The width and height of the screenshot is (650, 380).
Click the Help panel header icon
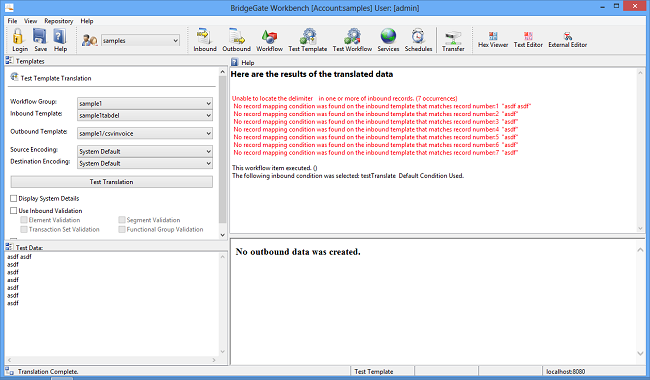pos(235,62)
